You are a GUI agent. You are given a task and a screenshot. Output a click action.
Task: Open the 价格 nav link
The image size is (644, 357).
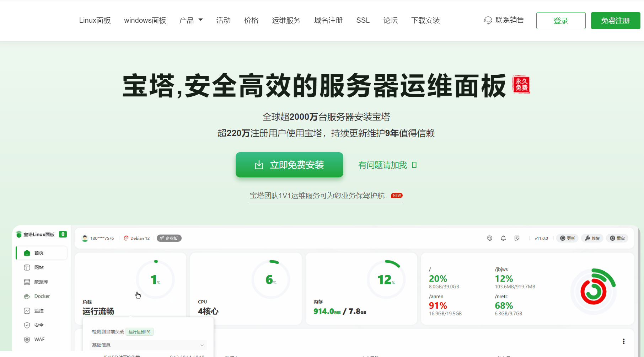[x=251, y=20]
